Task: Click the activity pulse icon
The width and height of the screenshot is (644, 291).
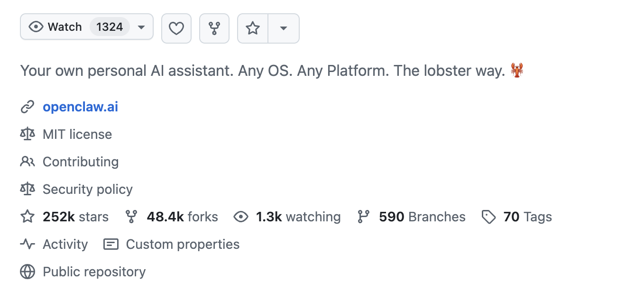Action: tap(27, 244)
